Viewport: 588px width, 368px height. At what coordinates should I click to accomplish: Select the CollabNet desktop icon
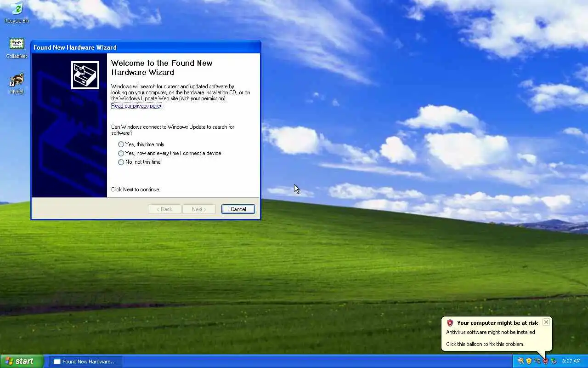17,48
